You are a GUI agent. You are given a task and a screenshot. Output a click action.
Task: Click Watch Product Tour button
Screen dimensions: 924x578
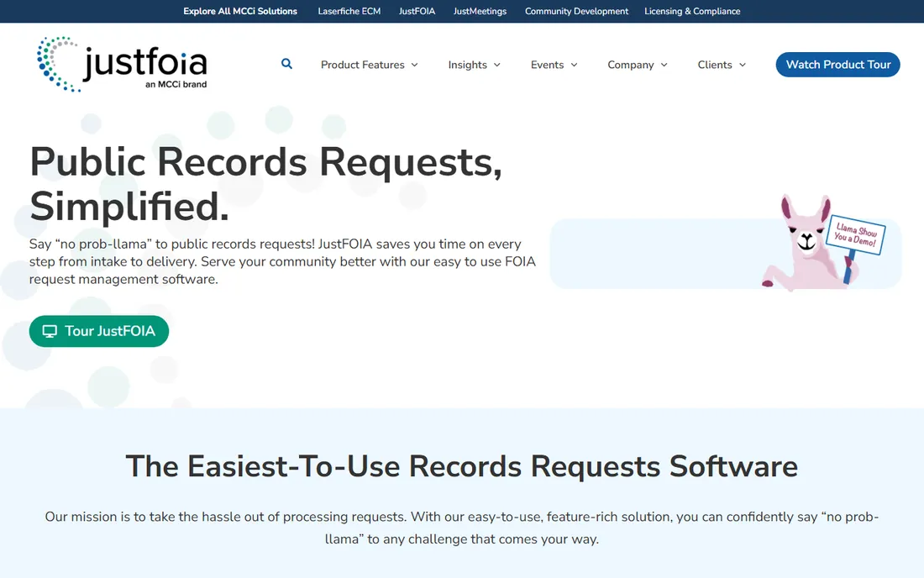click(838, 64)
